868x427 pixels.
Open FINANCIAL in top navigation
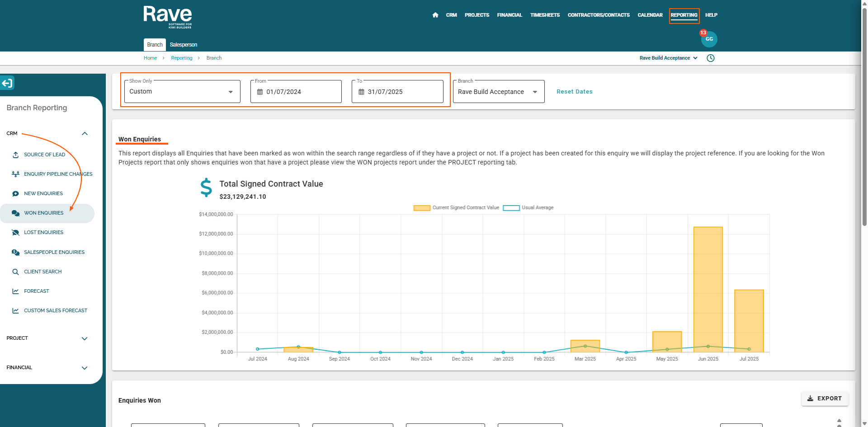pos(509,15)
